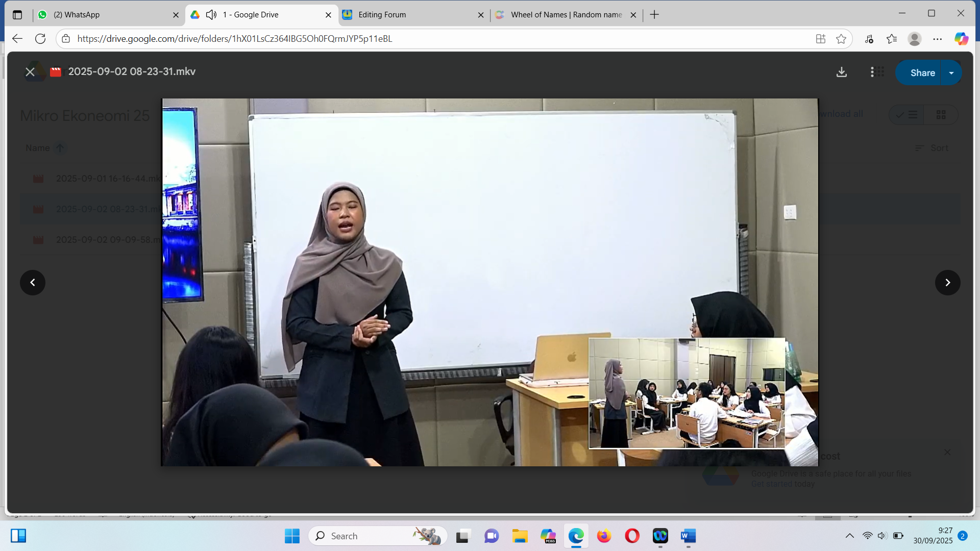
Task: Refresh the page
Action: 40,39
